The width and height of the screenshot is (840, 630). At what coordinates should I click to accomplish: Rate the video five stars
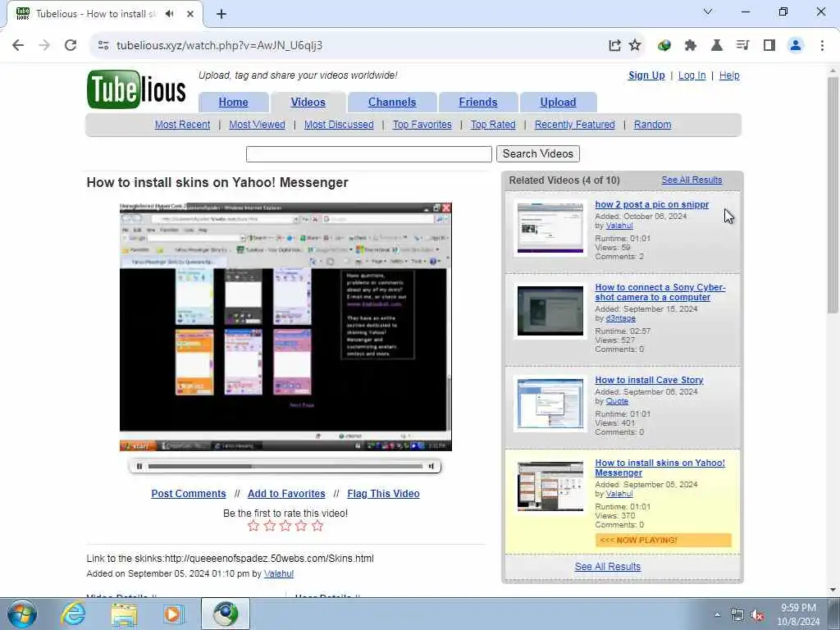(317, 526)
